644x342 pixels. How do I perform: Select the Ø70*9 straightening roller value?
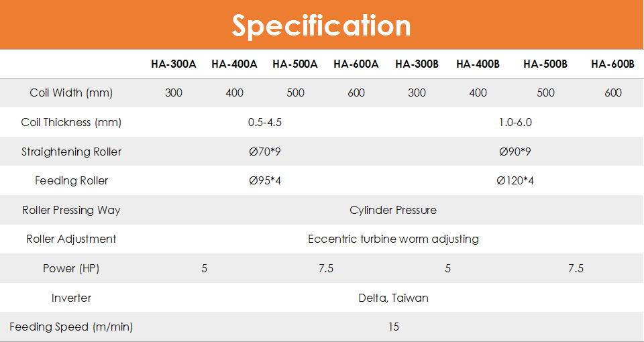tap(265, 152)
